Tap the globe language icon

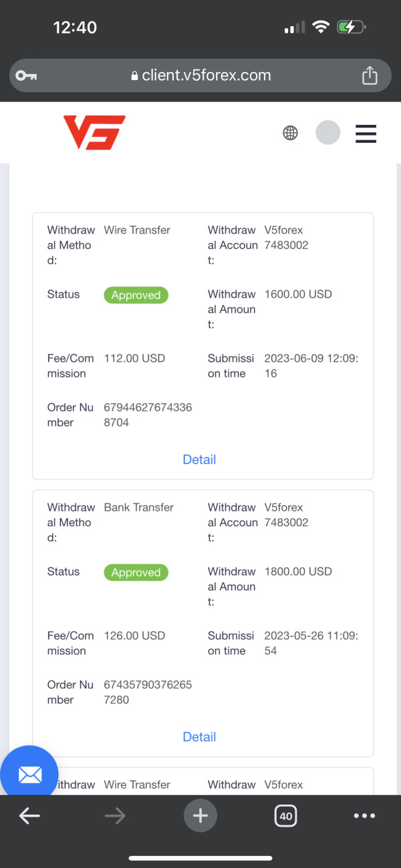[x=290, y=133]
